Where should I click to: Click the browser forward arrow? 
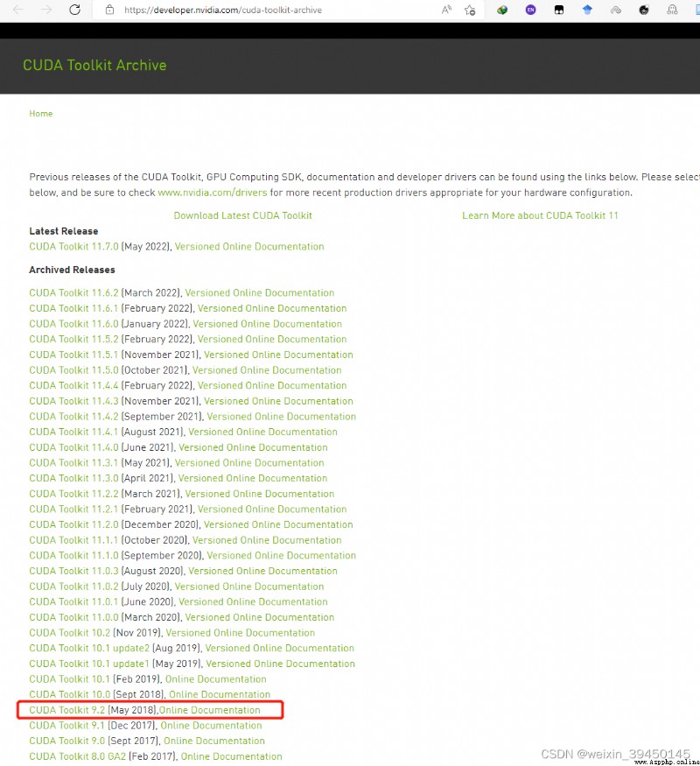click(46, 10)
